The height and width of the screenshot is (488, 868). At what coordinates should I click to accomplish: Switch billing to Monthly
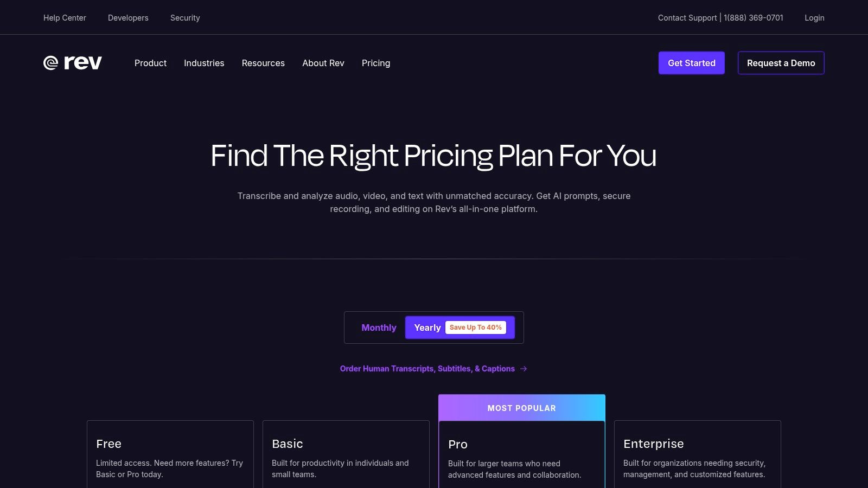point(379,328)
